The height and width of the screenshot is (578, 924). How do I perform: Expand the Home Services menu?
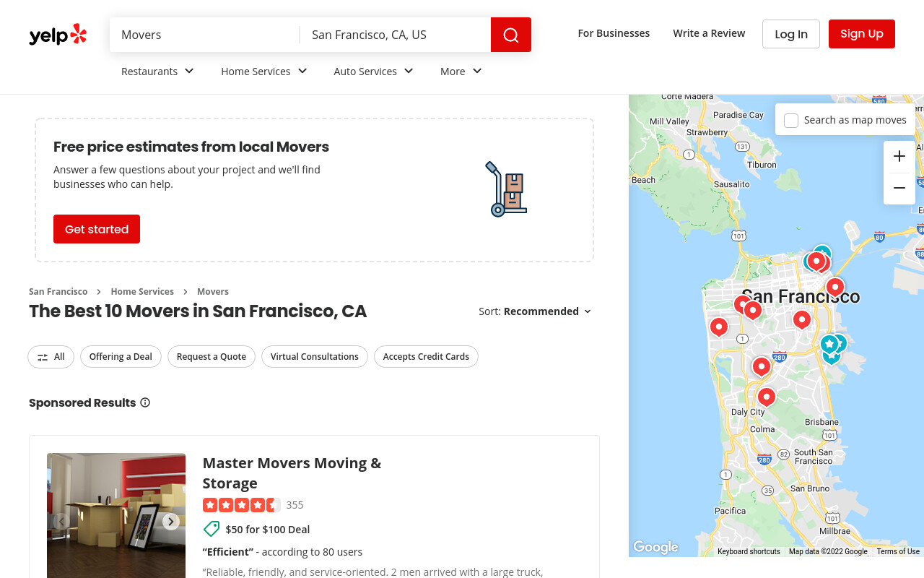(264, 71)
